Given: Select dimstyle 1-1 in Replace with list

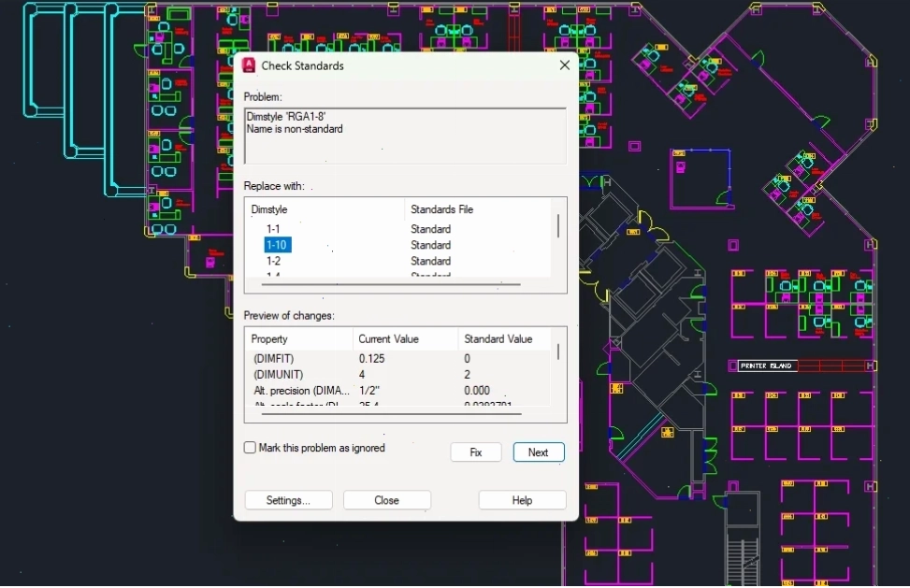Looking at the screenshot, I should click(x=273, y=229).
